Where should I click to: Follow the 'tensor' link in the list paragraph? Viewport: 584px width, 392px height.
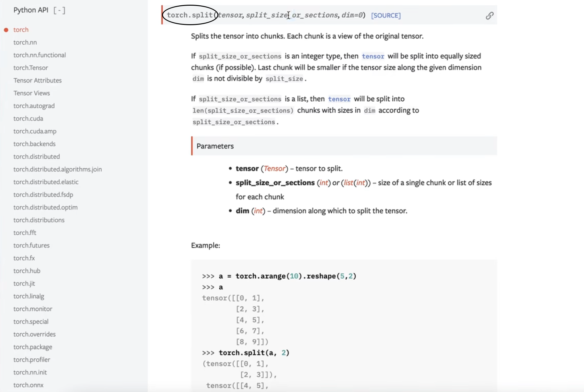(x=339, y=99)
